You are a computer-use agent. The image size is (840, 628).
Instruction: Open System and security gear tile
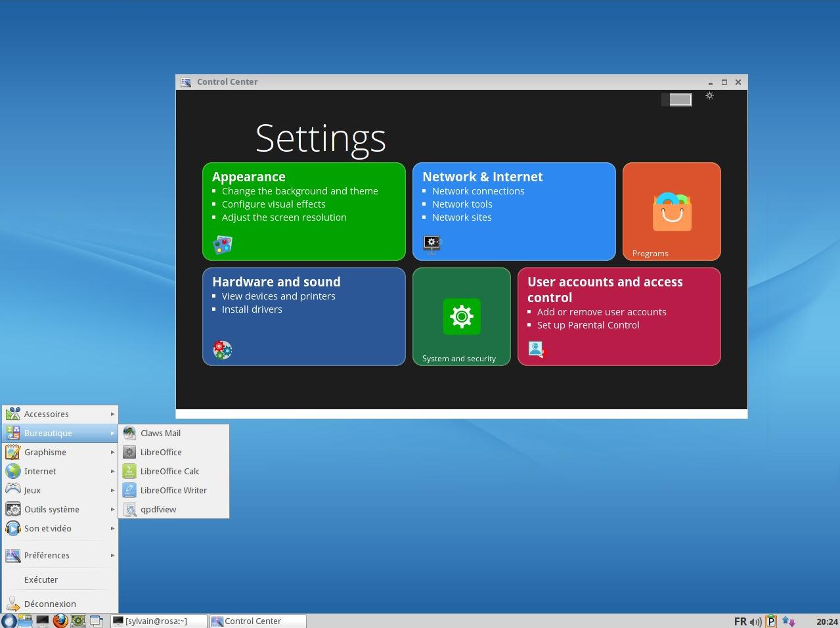pyautogui.click(x=461, y=317)
